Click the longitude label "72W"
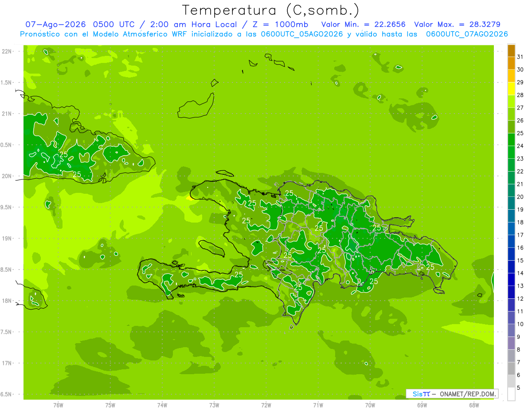Image resolution: width=532 pixels, height=411 pixels. coord(266,405)
